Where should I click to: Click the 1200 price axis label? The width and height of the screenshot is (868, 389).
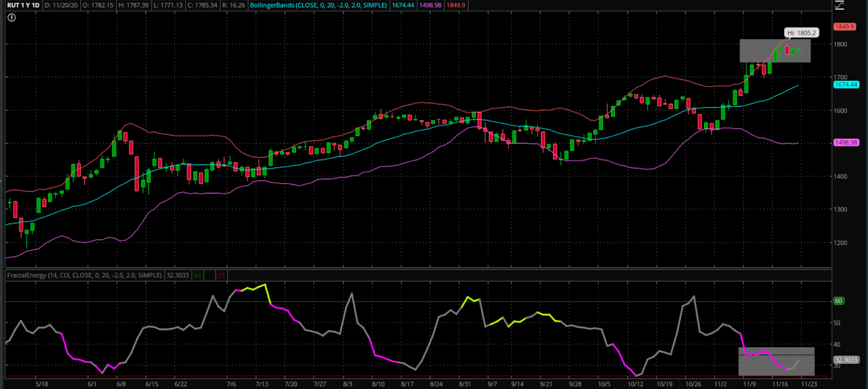[840, 243]
